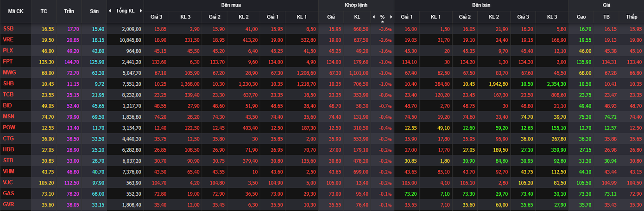Image resolution: width=644 pixels, height=211 pixels.
Task: Click the TC reference price column header
Action: [x=44, y=11]
